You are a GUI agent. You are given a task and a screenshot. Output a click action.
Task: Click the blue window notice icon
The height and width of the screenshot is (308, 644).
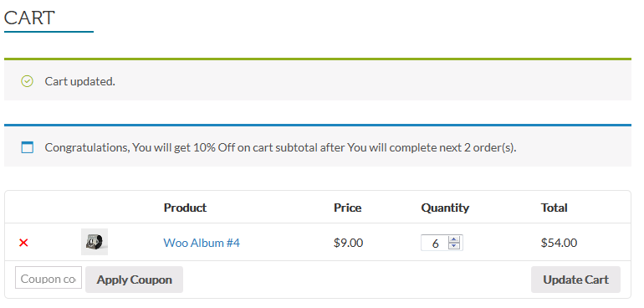click(x=27, y=147)
